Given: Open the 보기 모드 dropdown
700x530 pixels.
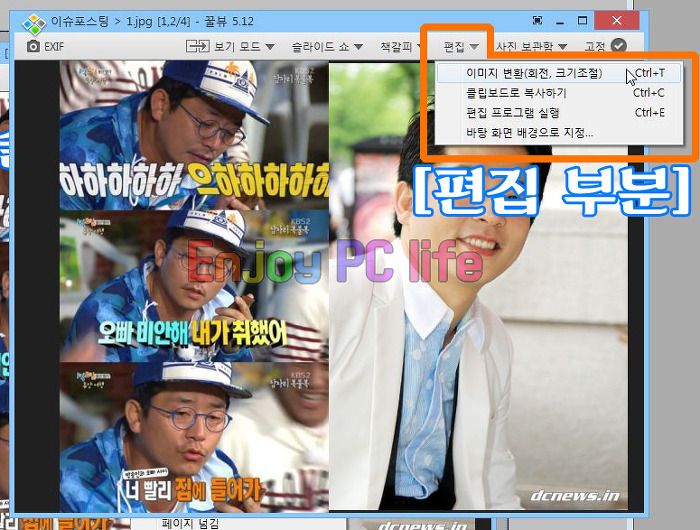Looking at the screenshot, I should pos(243,46).
